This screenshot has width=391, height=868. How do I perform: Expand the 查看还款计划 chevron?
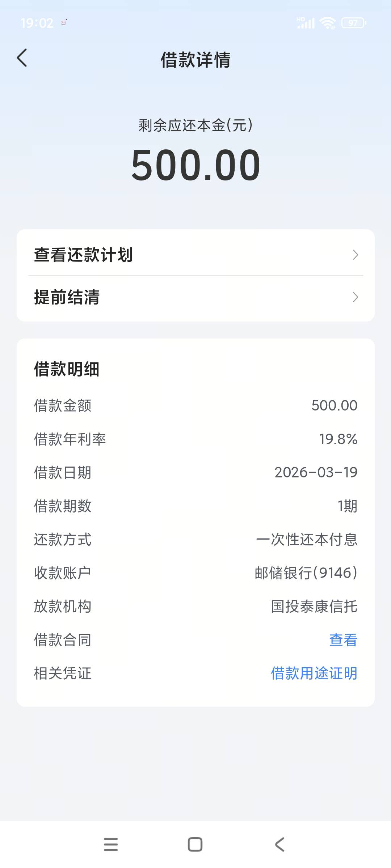pos(355,255)
